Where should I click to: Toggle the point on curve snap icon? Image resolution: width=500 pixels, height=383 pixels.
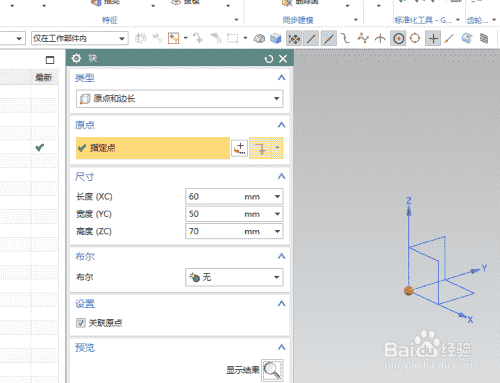click(450, 39)
